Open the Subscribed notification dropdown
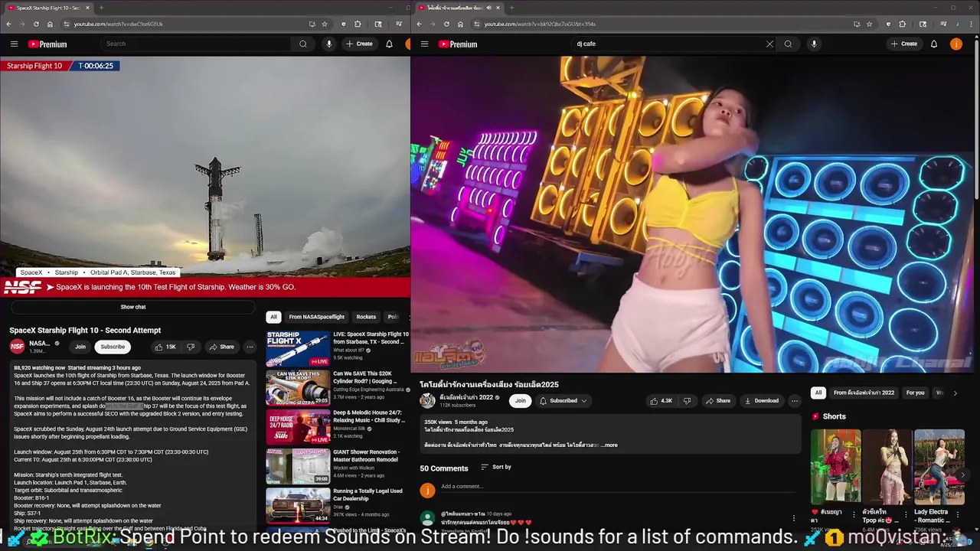 563,400
